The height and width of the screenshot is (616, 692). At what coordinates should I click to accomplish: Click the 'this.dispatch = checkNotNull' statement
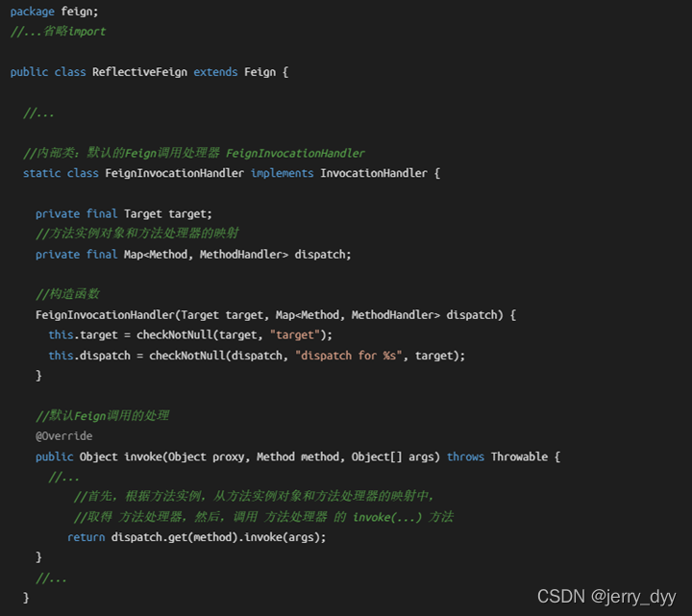tap(257, 356)
